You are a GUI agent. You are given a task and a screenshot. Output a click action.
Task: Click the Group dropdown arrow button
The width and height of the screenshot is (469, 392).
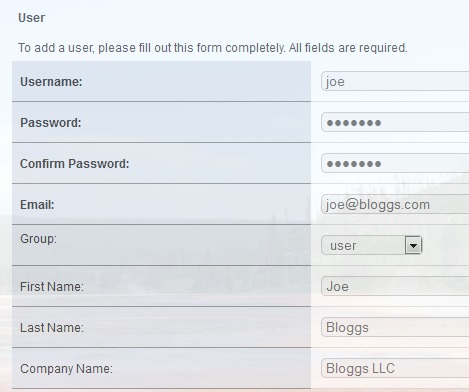[x=413, y=246]
